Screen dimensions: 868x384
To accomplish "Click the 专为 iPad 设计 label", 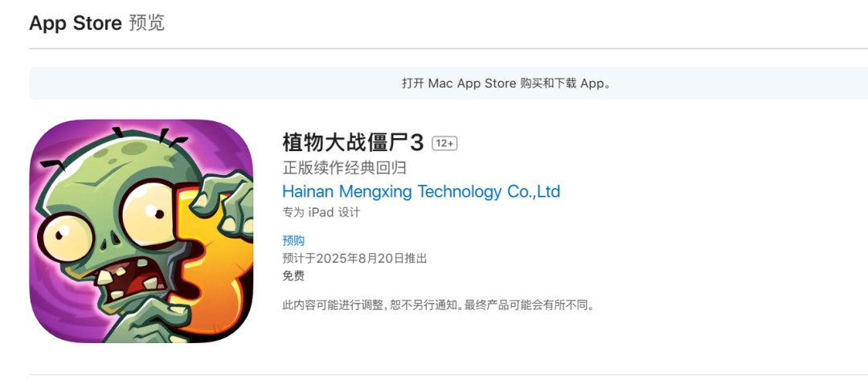I will click(x=321, y=213).
